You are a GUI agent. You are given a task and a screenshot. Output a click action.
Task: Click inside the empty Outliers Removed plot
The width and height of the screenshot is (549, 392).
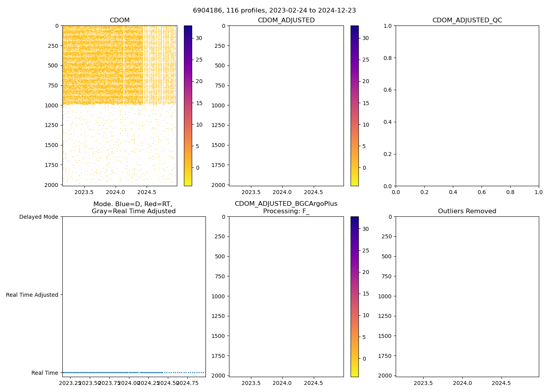click(467, 296)
